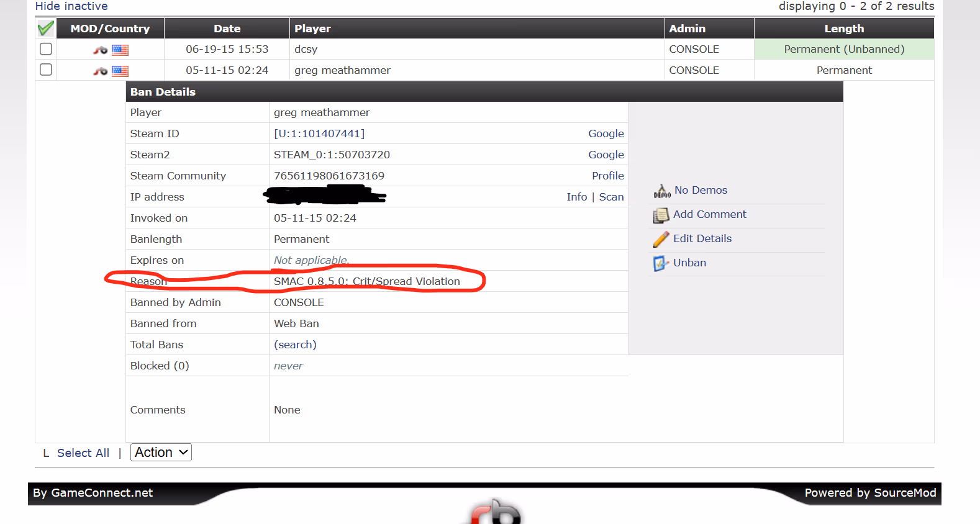Click the Edit Details pencil icon

[x=661, y=239]
